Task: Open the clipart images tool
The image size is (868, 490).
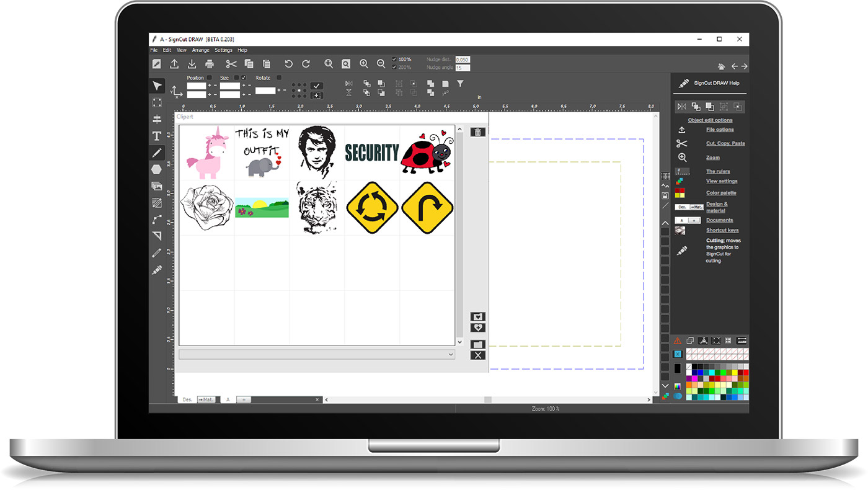Action: click(x=157, y=186)
